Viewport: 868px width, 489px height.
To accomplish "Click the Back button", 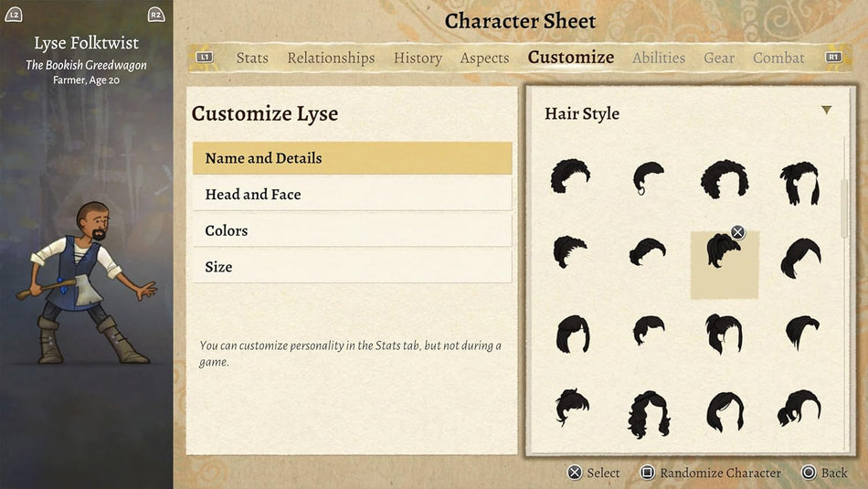I will point(824,473).
